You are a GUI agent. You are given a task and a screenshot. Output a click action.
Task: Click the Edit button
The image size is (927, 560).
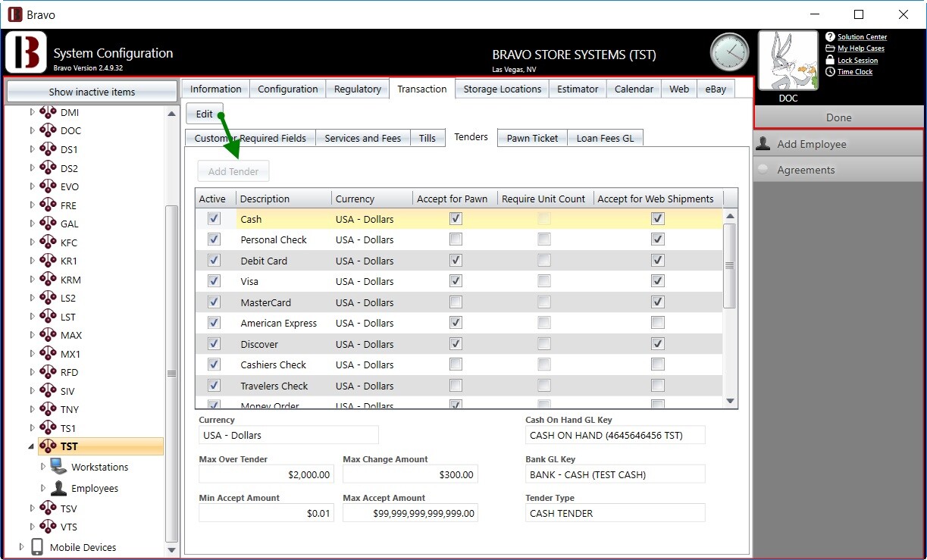coord(205,114)
